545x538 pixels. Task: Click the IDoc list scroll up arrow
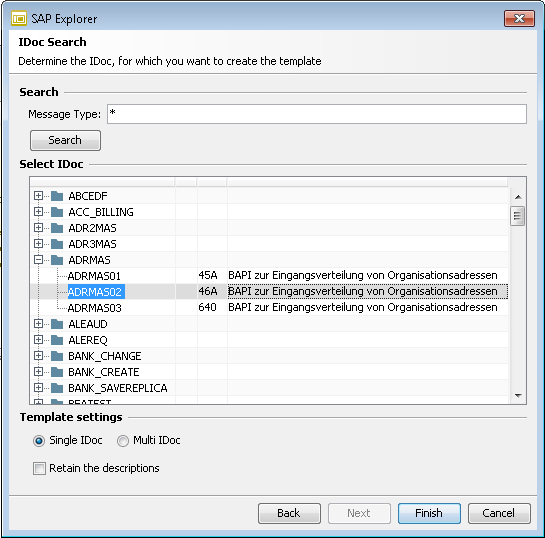(518, 197)
